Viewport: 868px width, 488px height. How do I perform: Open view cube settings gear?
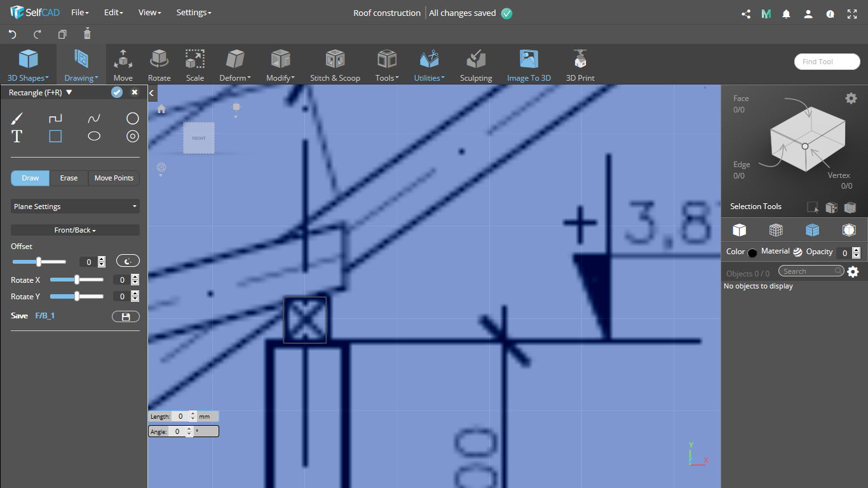[x=851, y=98]
